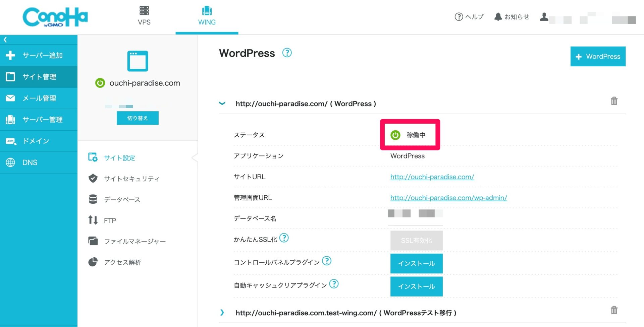Click the ouchi-paradise.com domain name text
The image size is (644, 327).
145,83
